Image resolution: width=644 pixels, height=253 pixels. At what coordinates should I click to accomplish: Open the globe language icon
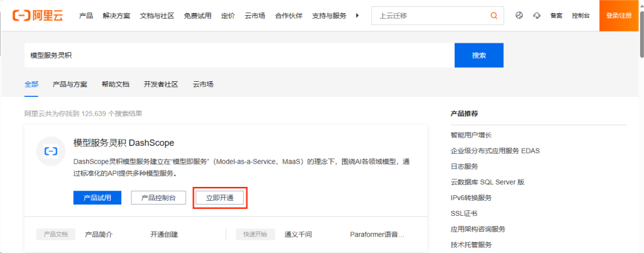[x=519, y=16]
